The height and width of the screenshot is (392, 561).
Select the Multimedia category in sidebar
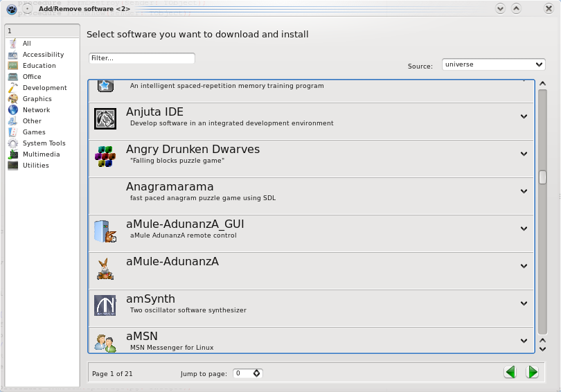pyautogui.click(x=41, y=154)
